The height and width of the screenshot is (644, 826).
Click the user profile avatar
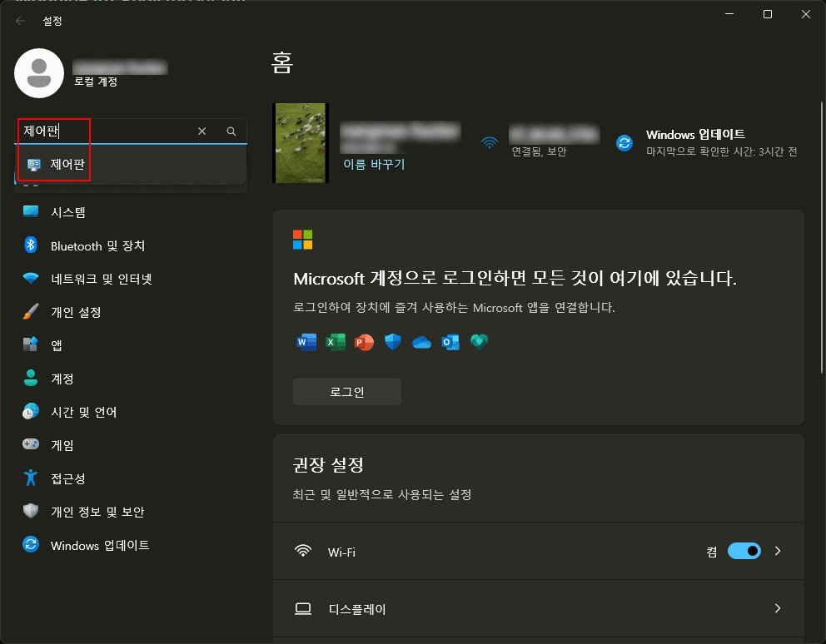[x=39, y=73]
